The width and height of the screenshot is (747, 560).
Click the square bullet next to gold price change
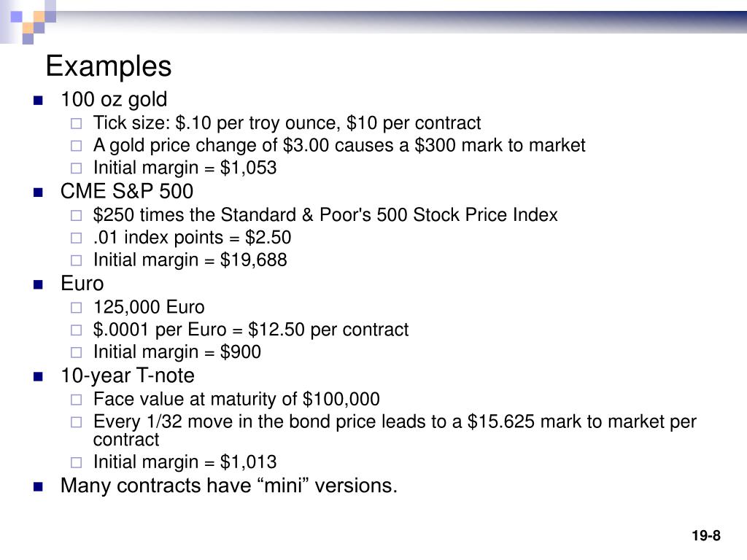[x=76, y=146]
